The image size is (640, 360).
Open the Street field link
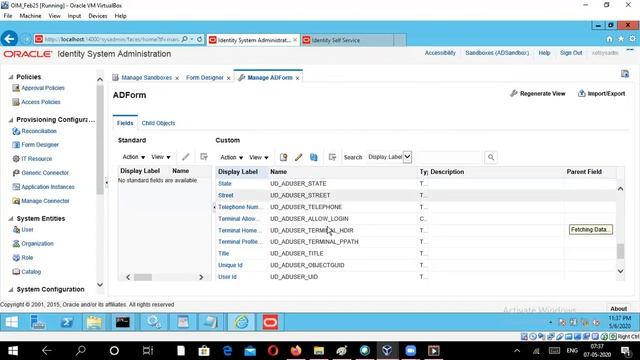[226, 196]
